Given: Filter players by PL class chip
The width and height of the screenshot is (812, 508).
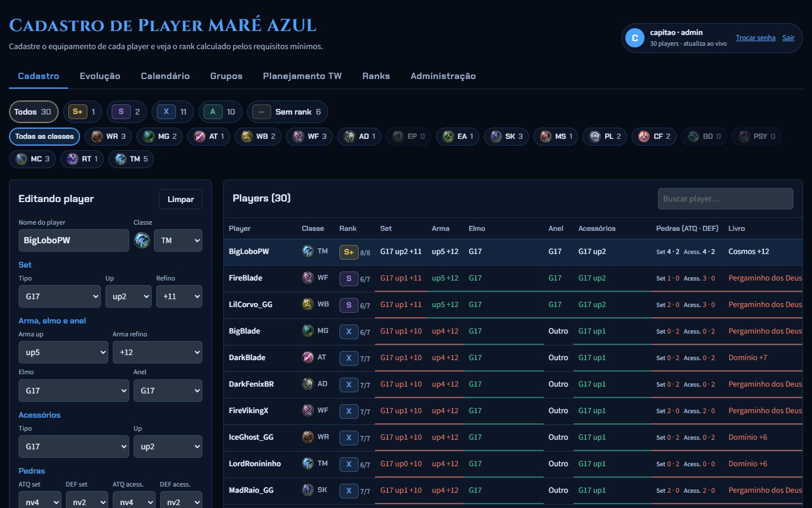Looking at the screenshot, I should point(604,137).
